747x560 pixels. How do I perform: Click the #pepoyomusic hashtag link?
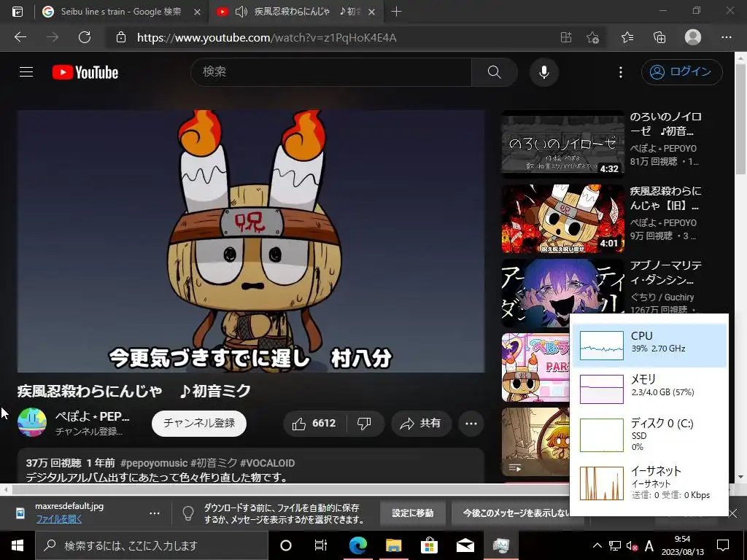click(154, 463)
